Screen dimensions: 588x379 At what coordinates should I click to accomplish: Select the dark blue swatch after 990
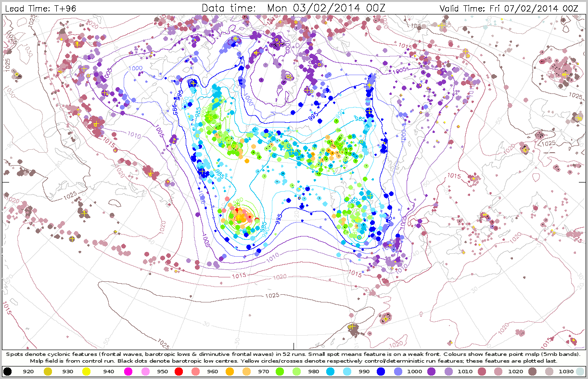382,371
